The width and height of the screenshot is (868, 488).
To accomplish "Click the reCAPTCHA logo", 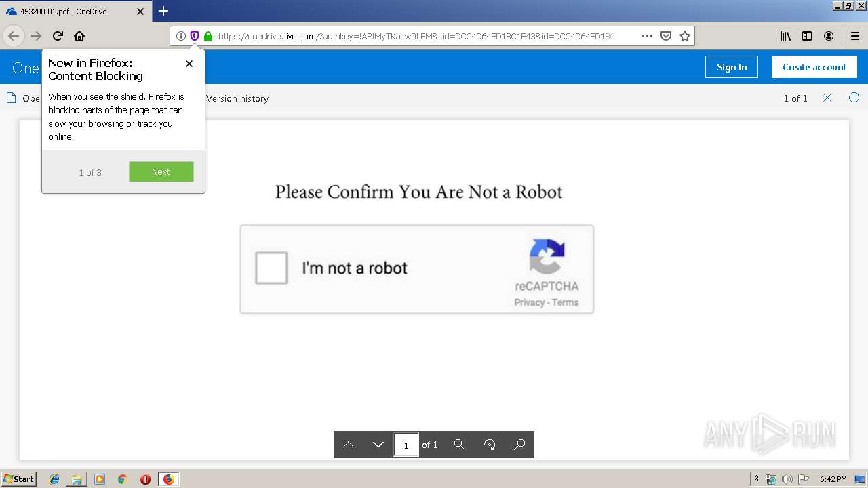I will pos(547,256).
